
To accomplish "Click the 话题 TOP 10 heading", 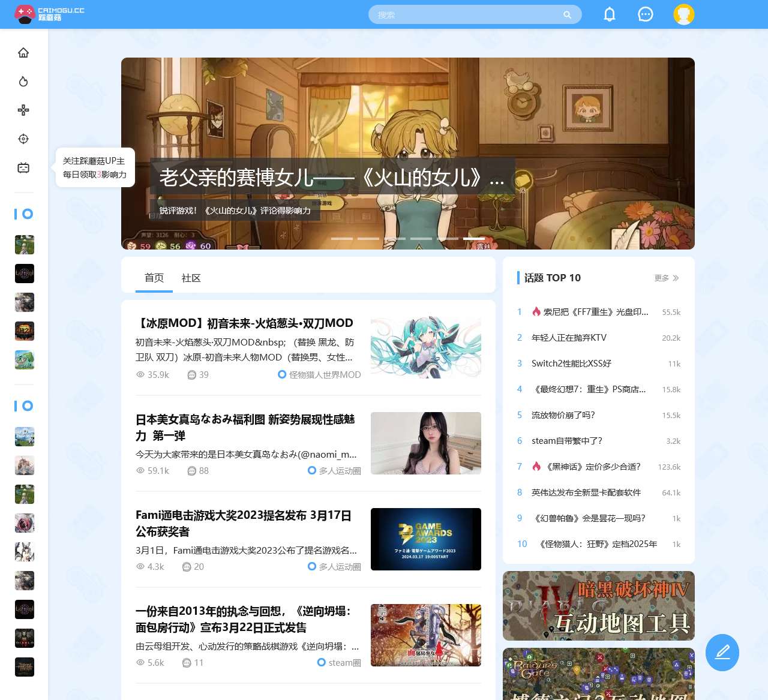I will coord(553,278).
